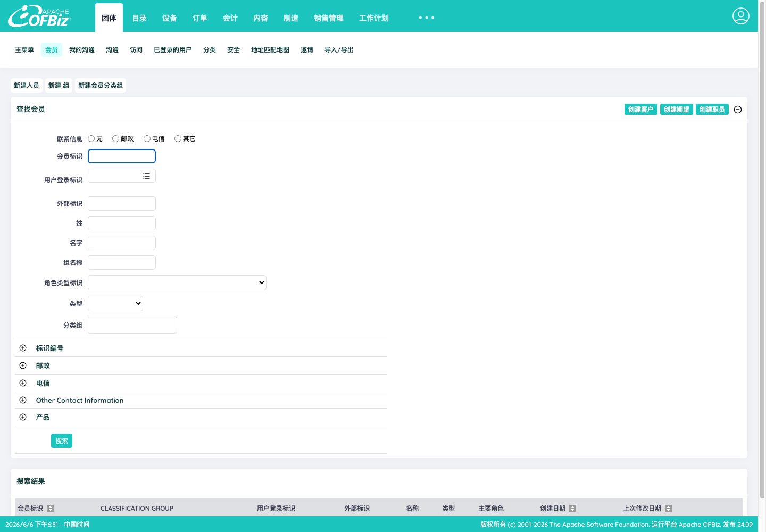The image size is (766, 532).
Task: Click the page vertical scrollbar
Action: click(762, 250)
